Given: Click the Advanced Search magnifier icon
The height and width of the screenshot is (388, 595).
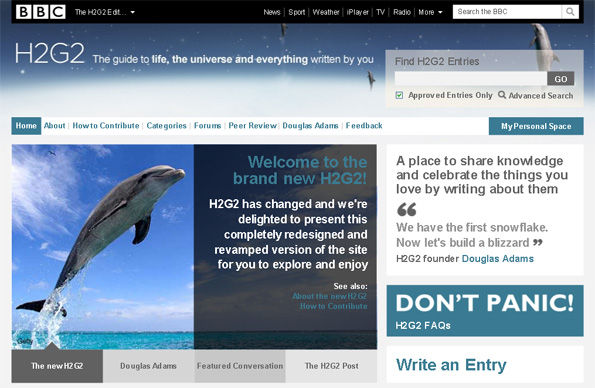Looking at the screenshot, I should pos(502,95).
